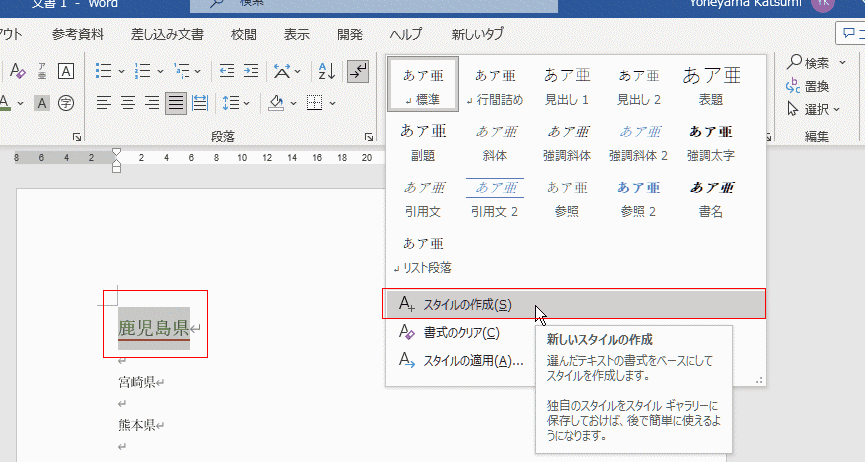This screenshot has width=865, height=462.
Task: Toggle character shading button
Action: tap(42, 102)
